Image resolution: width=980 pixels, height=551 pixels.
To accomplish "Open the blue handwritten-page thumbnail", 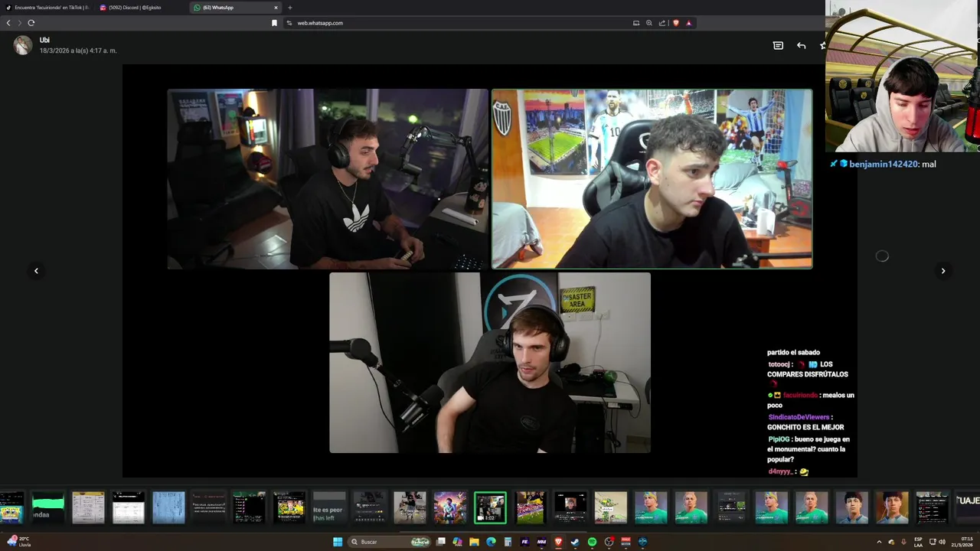I will (168, 508).
